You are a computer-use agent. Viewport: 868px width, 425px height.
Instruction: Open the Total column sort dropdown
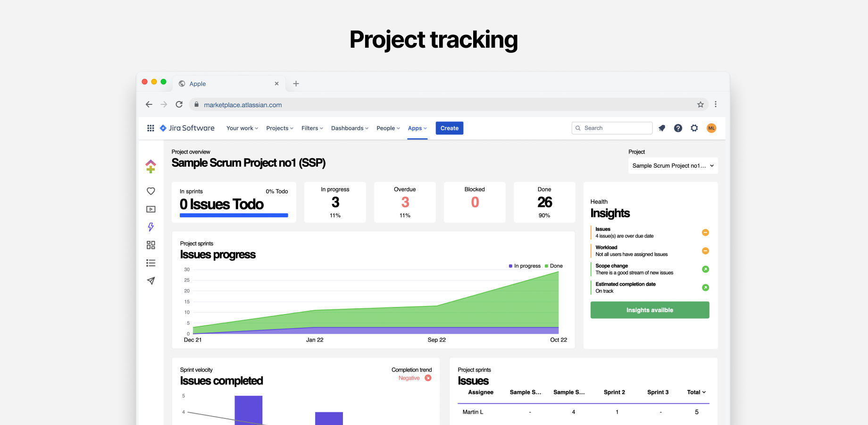pyautogui.click(x=696, y=392)
